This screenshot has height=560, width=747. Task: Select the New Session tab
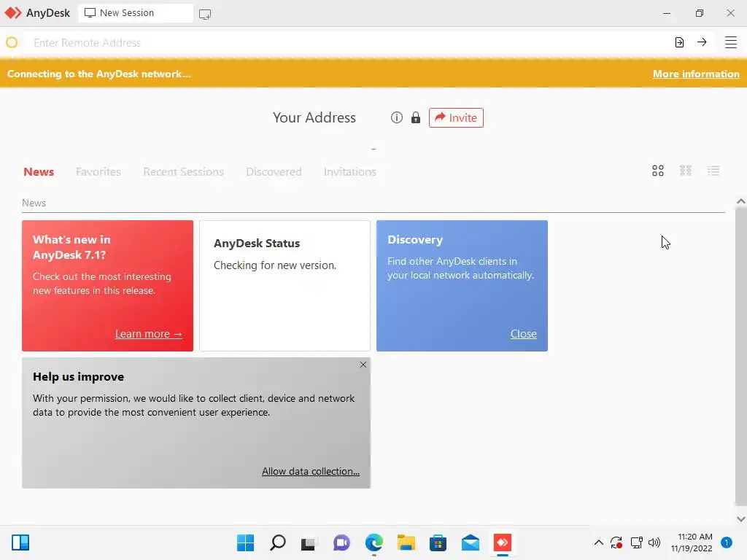click(135, 13)
